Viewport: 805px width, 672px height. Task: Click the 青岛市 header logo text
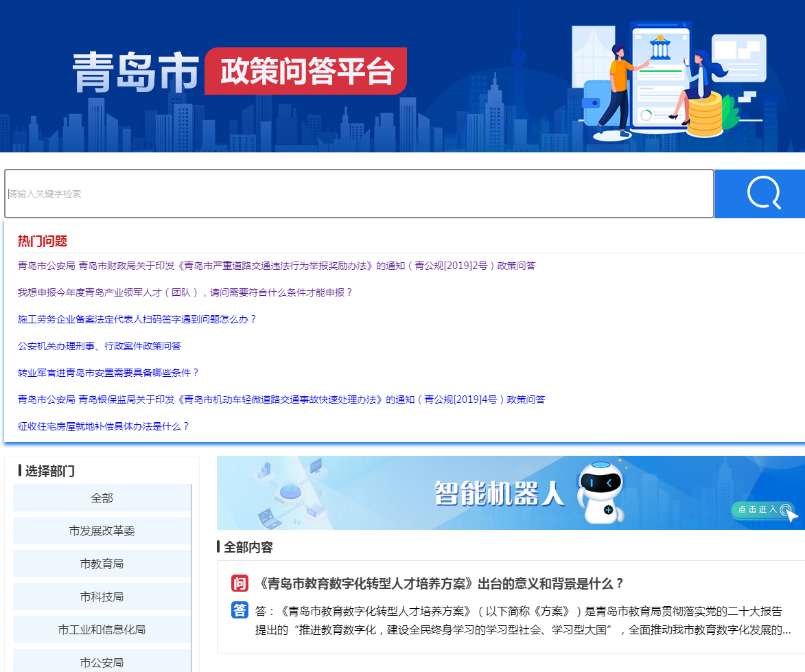pyautogui.click(x=135, y=71)
